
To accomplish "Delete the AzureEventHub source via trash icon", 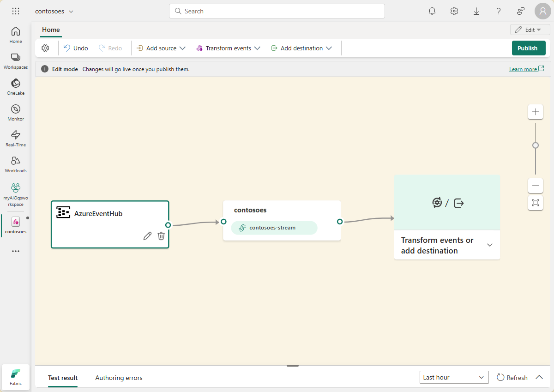I will click(x=161, y=235).
